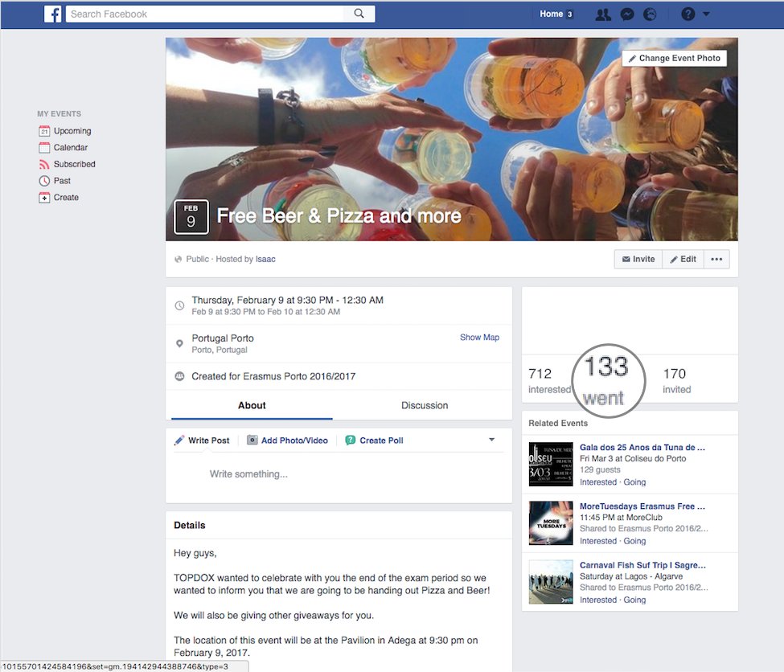
Task: Mark Going for MoreTuesdays Erasmus event
Action: 634,542
